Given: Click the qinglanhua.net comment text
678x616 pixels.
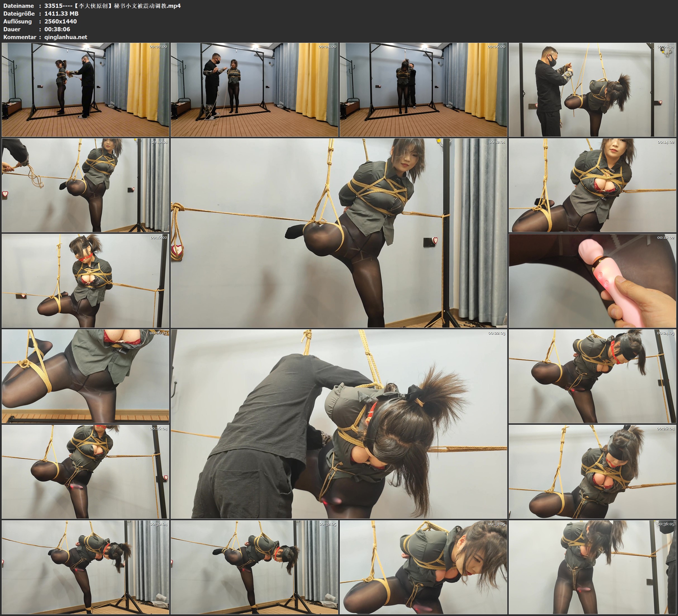Looking at the screenshot, I should 66,37.
